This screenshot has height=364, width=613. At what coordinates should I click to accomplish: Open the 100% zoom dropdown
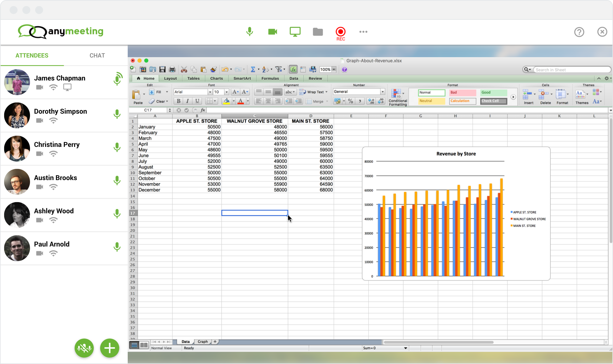(x=334, y=70)
